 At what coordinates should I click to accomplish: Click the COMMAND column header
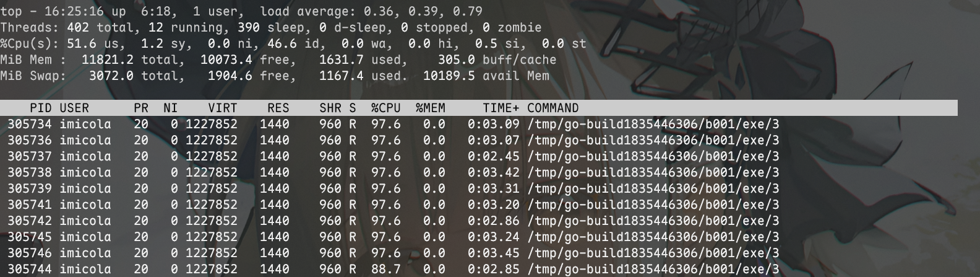[552, 108]
